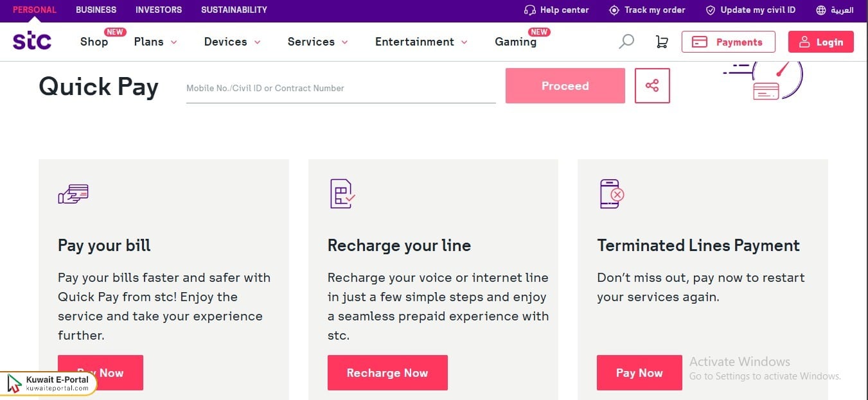868x400 pixels.
Task: Click the Help center headset icon
Action: pyautogui.click(x=530, y=10)
